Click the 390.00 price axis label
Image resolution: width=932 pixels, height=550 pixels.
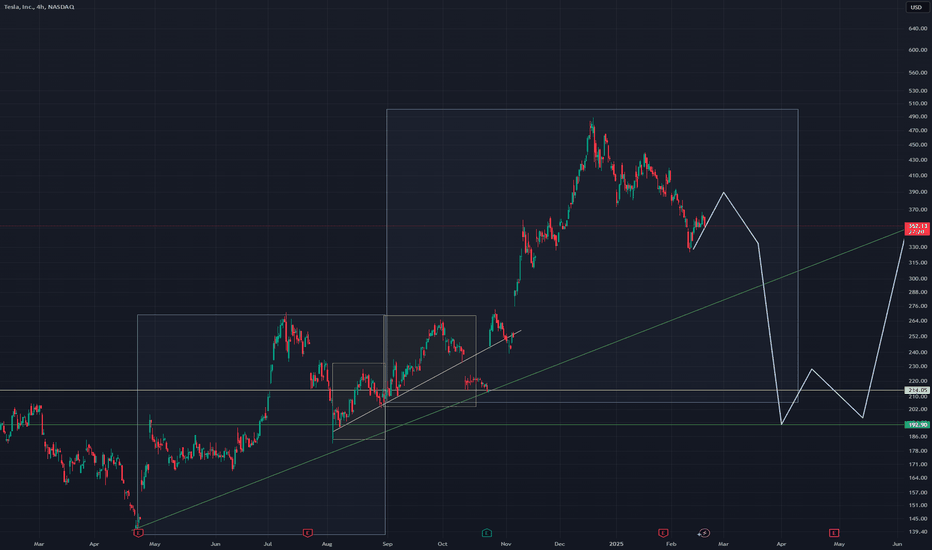918,192
